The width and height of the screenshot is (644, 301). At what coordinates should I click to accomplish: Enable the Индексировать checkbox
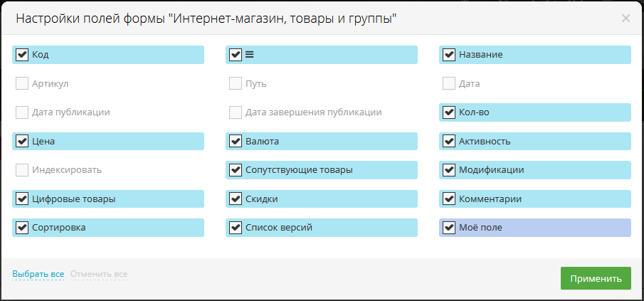[x=22, y=170]
